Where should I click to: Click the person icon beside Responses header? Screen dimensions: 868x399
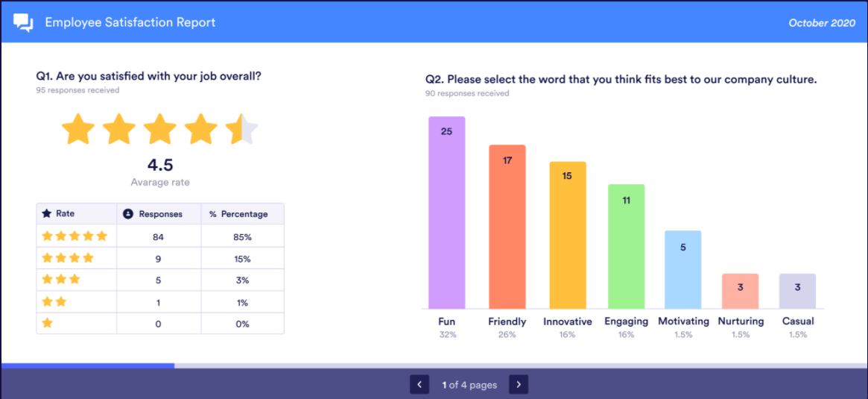tap(127, 214)
